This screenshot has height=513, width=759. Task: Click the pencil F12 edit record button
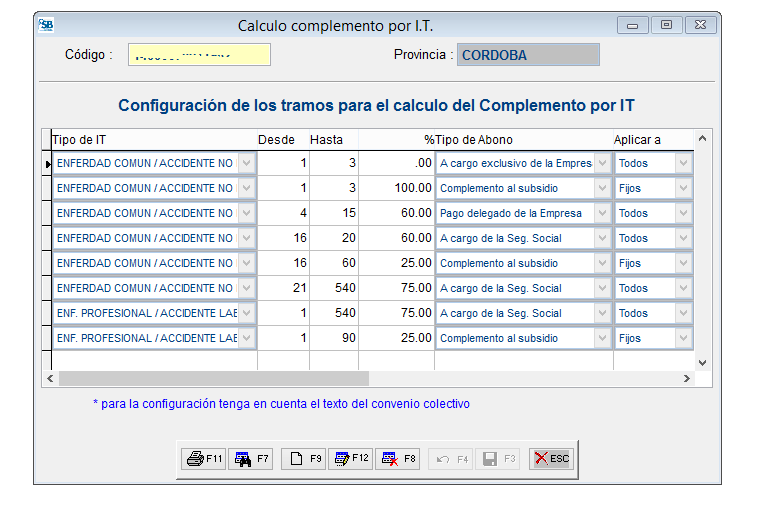point(351,459)
